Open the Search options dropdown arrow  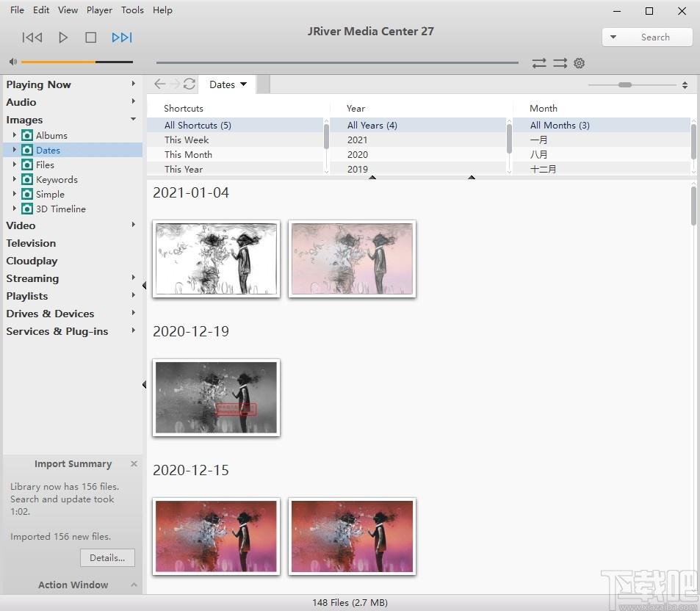(613, 37)
